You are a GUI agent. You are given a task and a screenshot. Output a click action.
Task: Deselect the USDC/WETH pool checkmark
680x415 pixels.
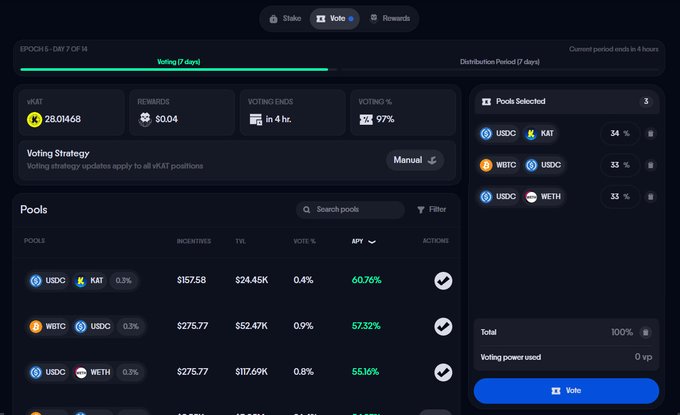tap(443, 373)
